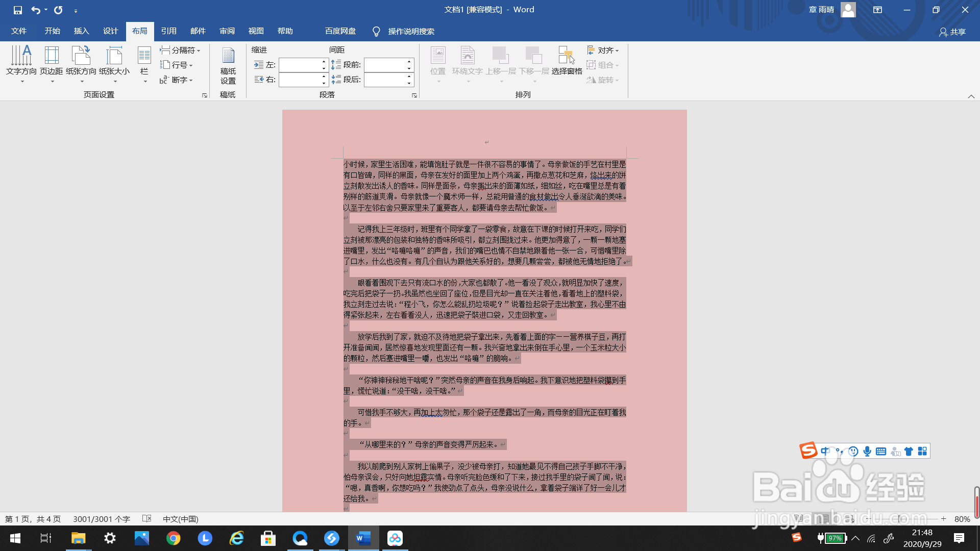
Task: Switch to read mode view in status bar
Action: click(799, 519)
